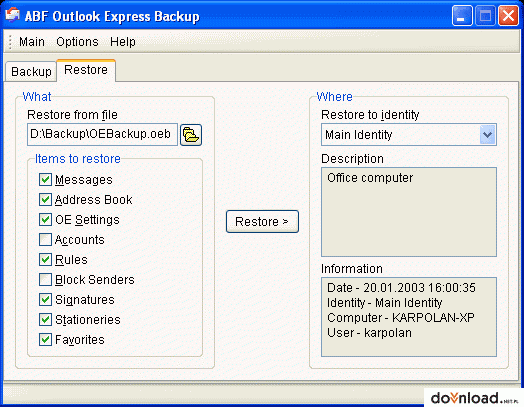Toggle the OE Settings checkbox

[x=45, y=220]
